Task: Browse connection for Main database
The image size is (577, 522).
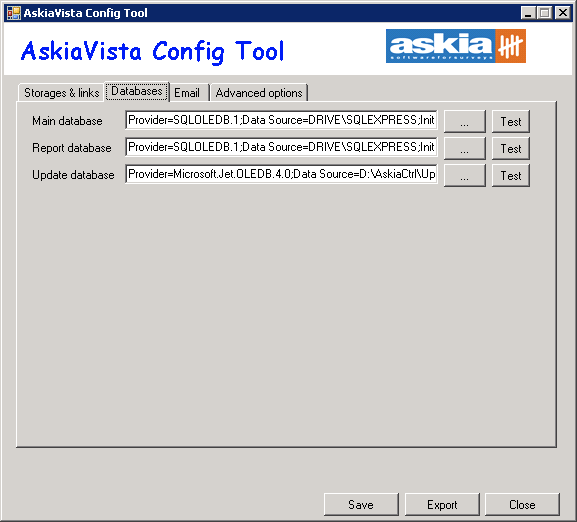Action: coord(465,121)
